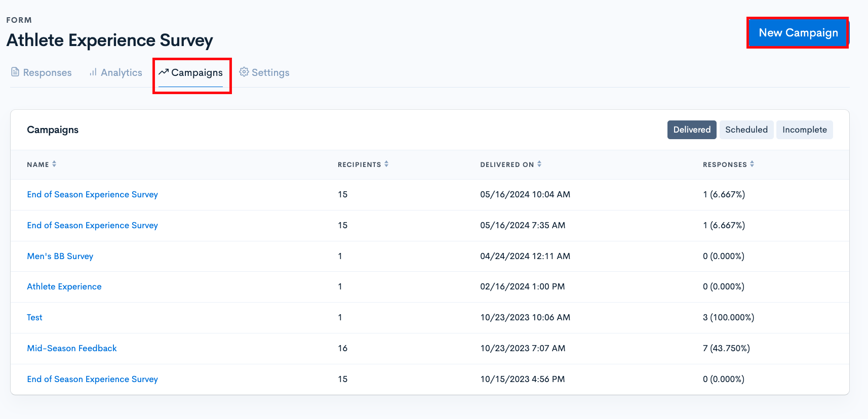Click the Athlete Experience Survey title
Viewport: 868px width, 419px height.
pos(109,40)
